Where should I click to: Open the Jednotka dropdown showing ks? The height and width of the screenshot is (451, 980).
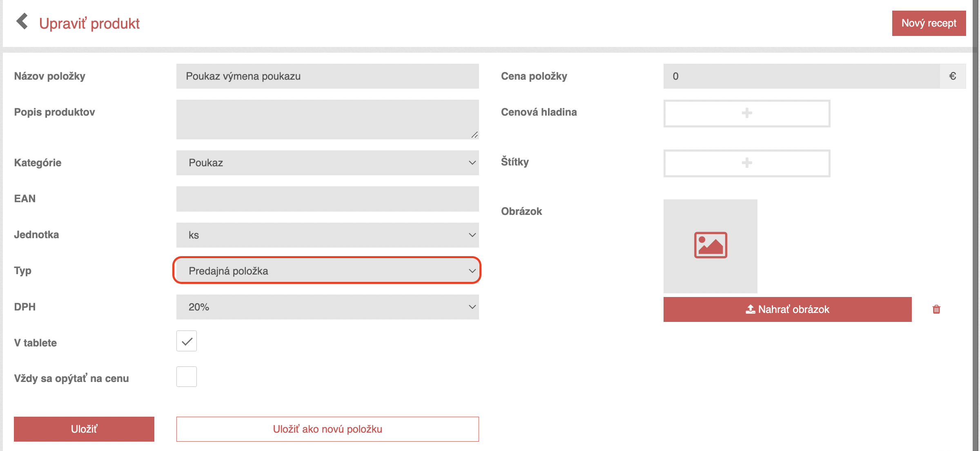tap(327, 235)
